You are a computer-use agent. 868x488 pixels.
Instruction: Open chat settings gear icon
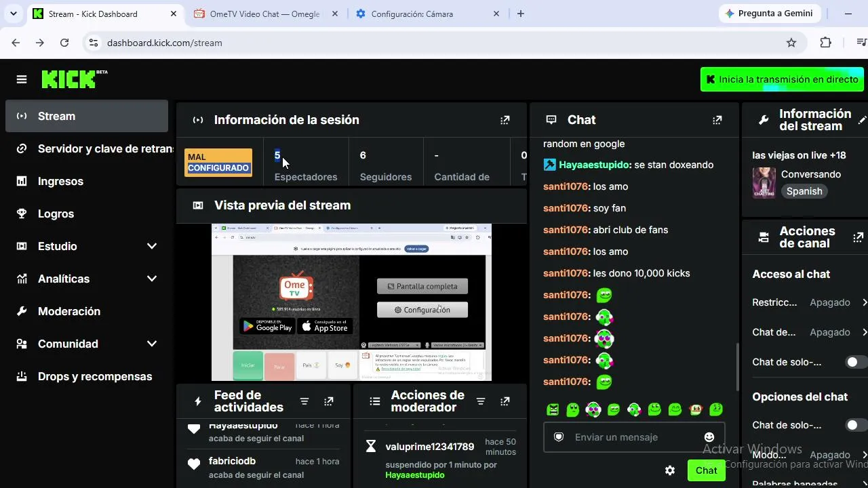tap(670, 470)
